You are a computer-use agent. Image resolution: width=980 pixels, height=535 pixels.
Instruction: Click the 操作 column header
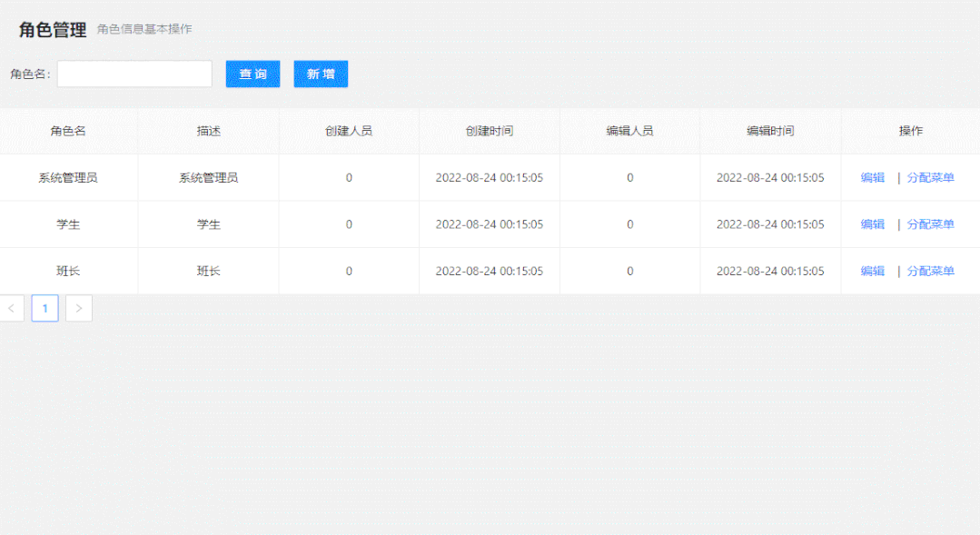pos(910,131)
